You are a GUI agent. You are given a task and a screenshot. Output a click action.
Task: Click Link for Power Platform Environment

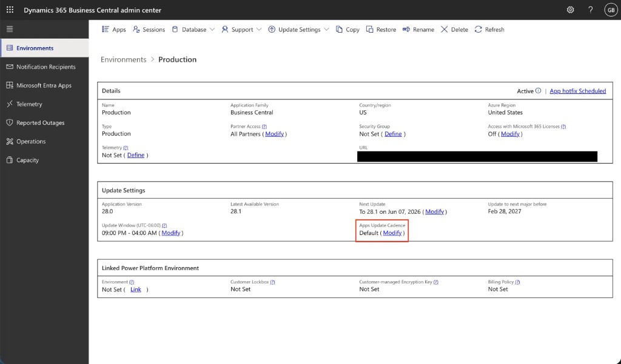coord(136,290)
